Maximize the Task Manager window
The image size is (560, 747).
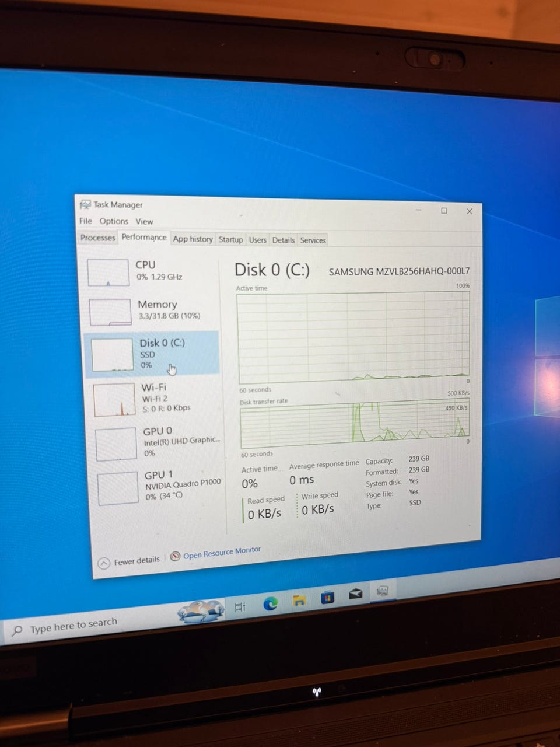(x=444, y=211)
